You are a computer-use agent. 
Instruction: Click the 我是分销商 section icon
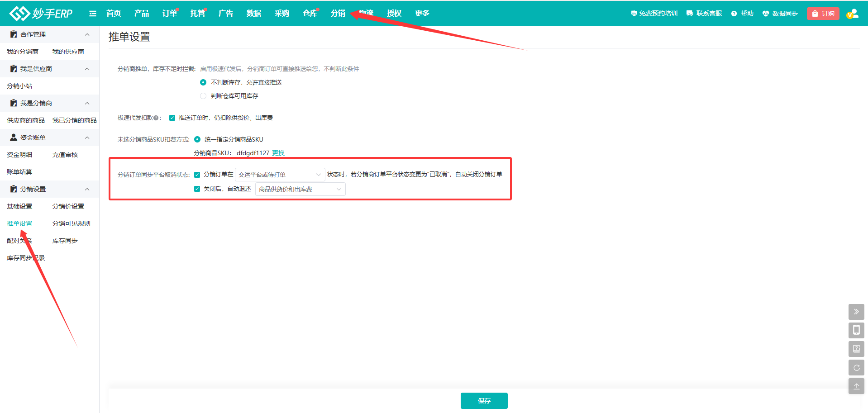tap(14, 103)
